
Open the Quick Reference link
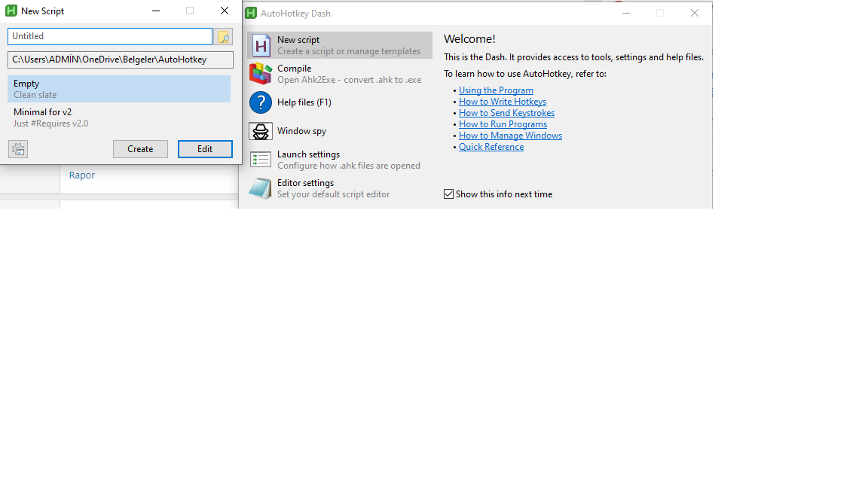click(491, 147)
